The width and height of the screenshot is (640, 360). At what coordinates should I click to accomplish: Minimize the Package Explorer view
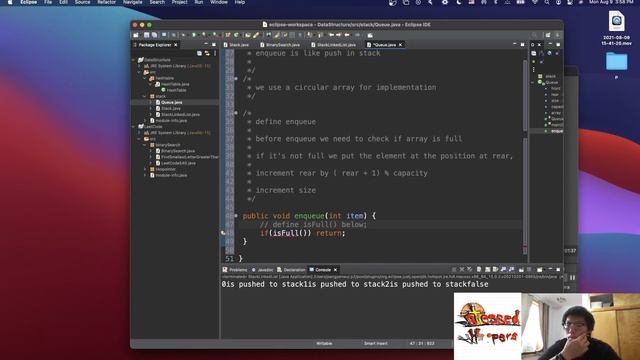tap(206, 44)
